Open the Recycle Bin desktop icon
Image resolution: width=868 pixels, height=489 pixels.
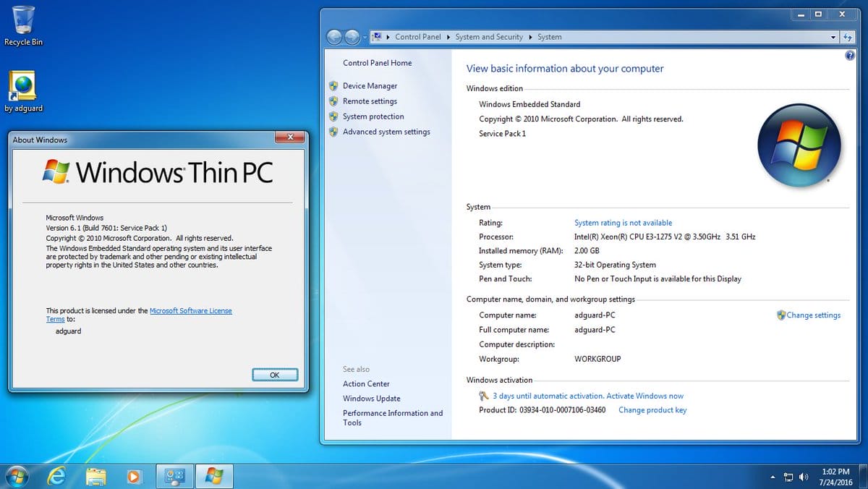(x=22, y=22)
